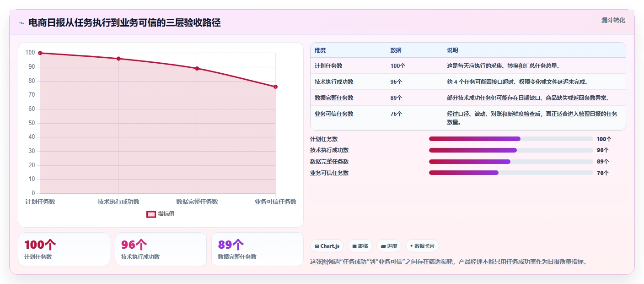Click the 76个 value beside the progress bar
This screenshot has width=644, height=284.
603,173
